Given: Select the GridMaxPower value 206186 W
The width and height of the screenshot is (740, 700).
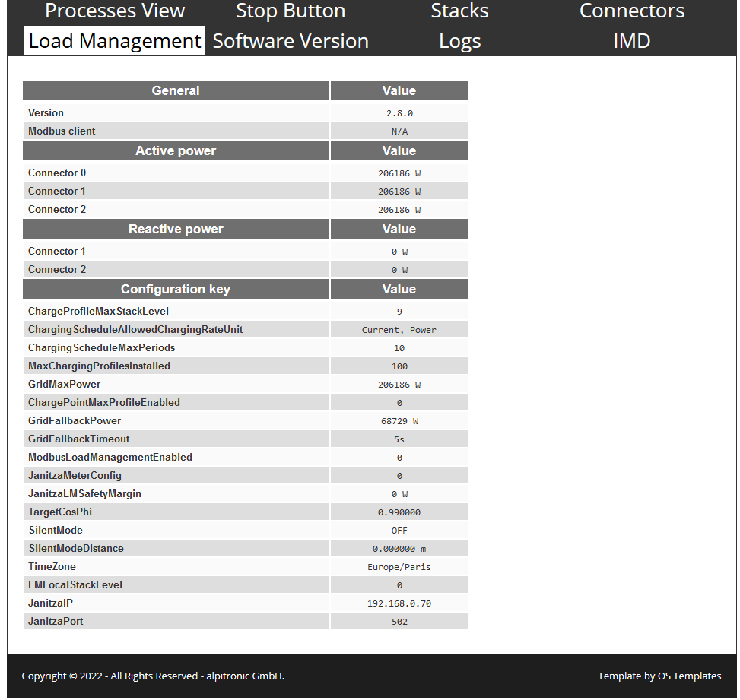Looking at the screenshot, I should coord(399,385).
